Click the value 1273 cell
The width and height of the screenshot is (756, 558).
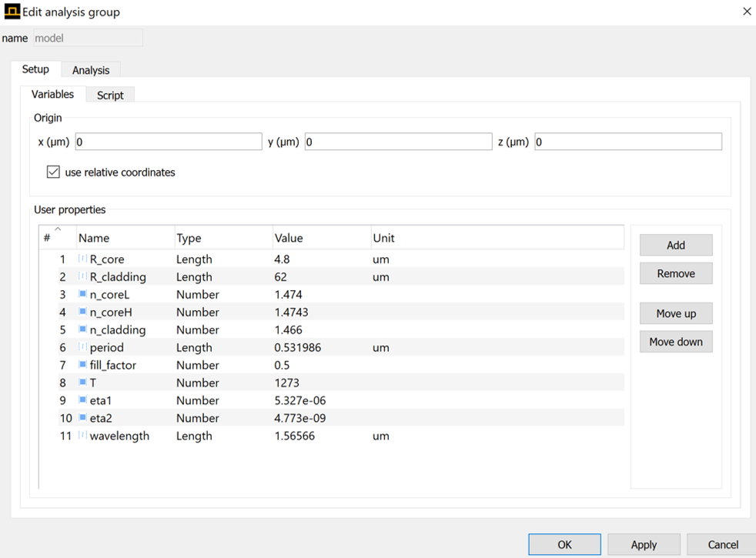pyautogui.click(x=287, y=383)
